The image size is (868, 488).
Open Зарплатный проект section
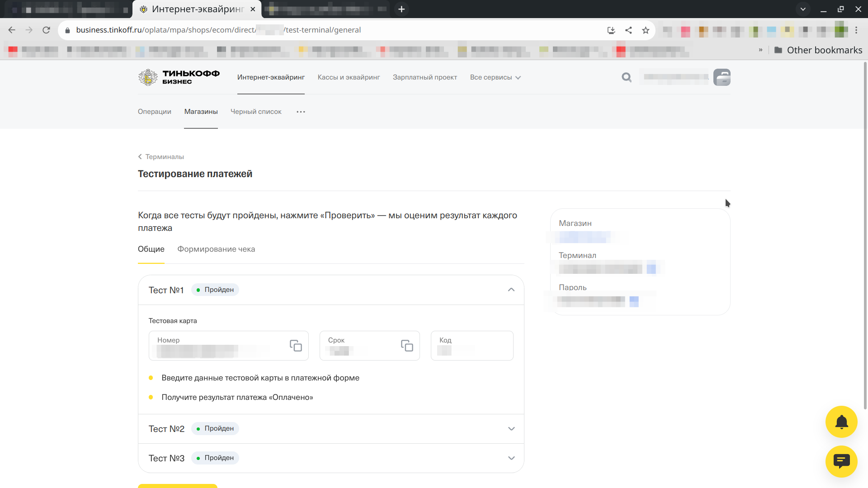(425, 77)
